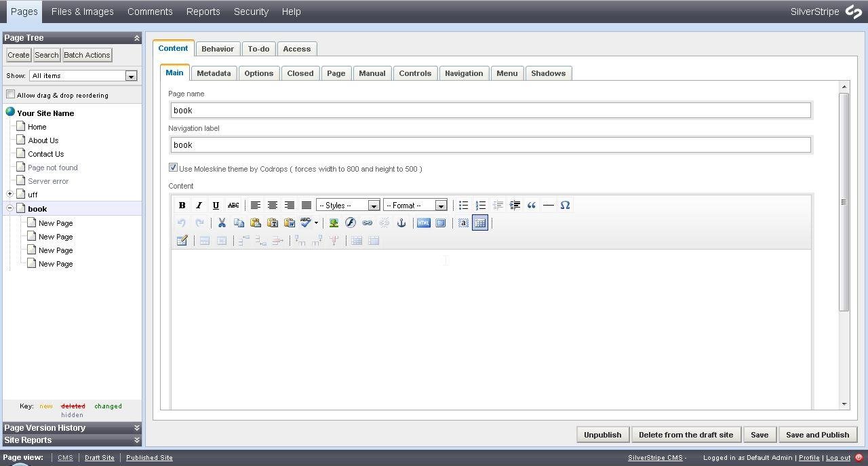The height and width of the screenshot is (466, 868).
Task: Open the Published Site link
Action: 149,457
